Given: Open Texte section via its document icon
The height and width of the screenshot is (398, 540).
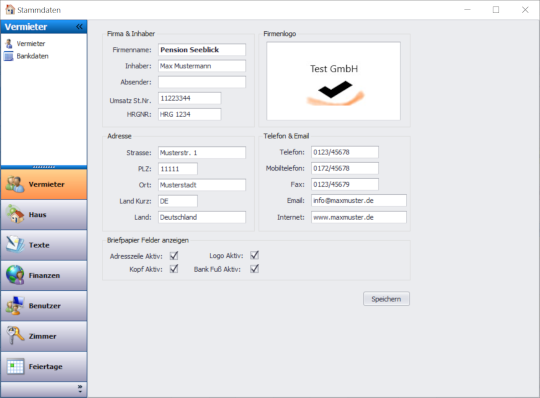Looking at the screenshot, I should click(15, 245).
